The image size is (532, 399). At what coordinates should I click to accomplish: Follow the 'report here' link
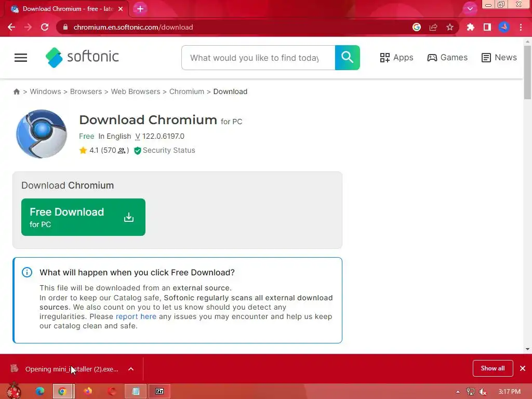click(x=136, y=316)
